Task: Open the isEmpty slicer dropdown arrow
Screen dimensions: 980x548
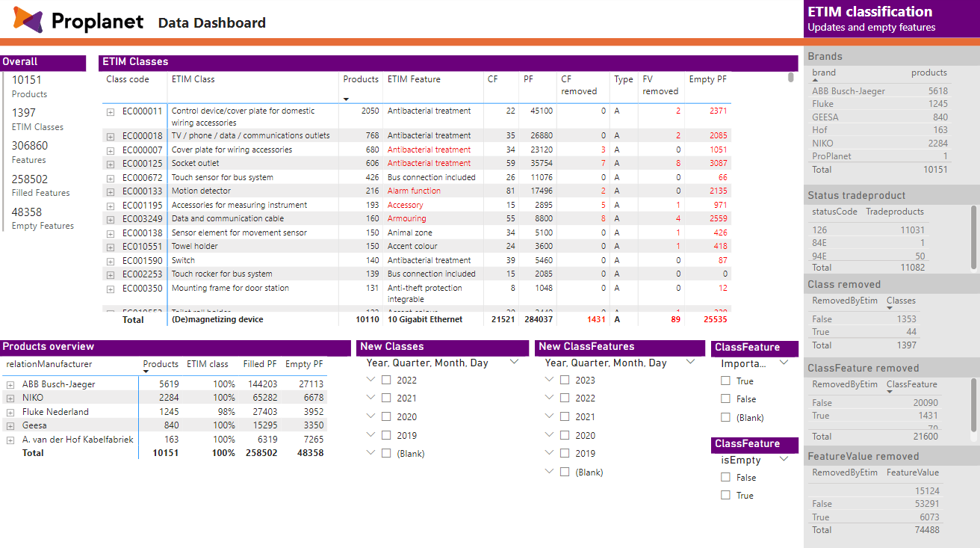Action: (x=784, y=459)
